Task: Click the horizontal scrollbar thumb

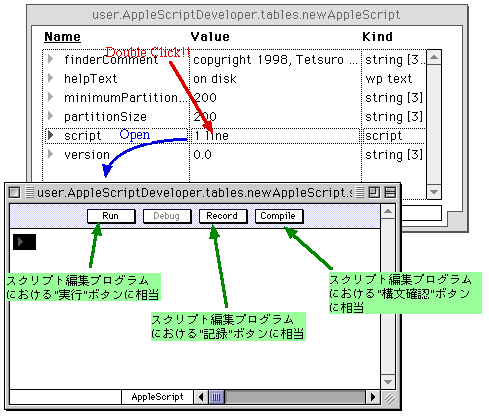Action: (x=216, y=397)
